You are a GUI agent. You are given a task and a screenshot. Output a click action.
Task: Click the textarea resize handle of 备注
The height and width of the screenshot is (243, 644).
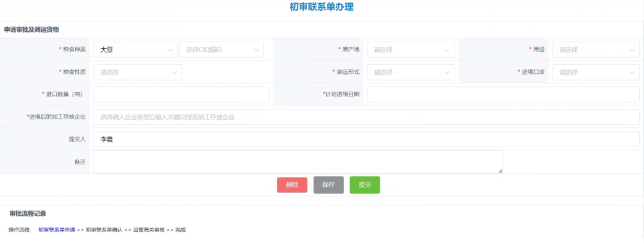click(x=500, y=171)
